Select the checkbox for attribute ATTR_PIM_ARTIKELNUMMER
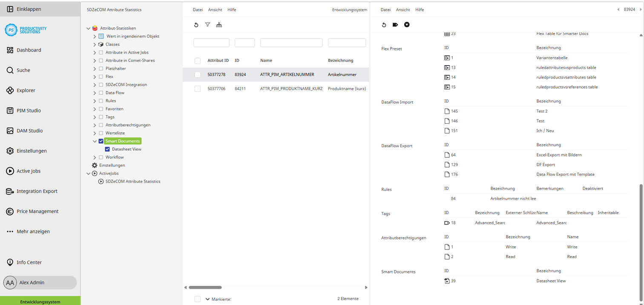The image size is (644, 305). [197, 74]
